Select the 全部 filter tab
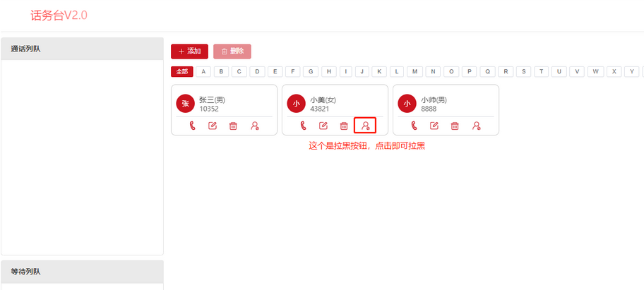This screenshot has width=644, height=290. [182, 71]
